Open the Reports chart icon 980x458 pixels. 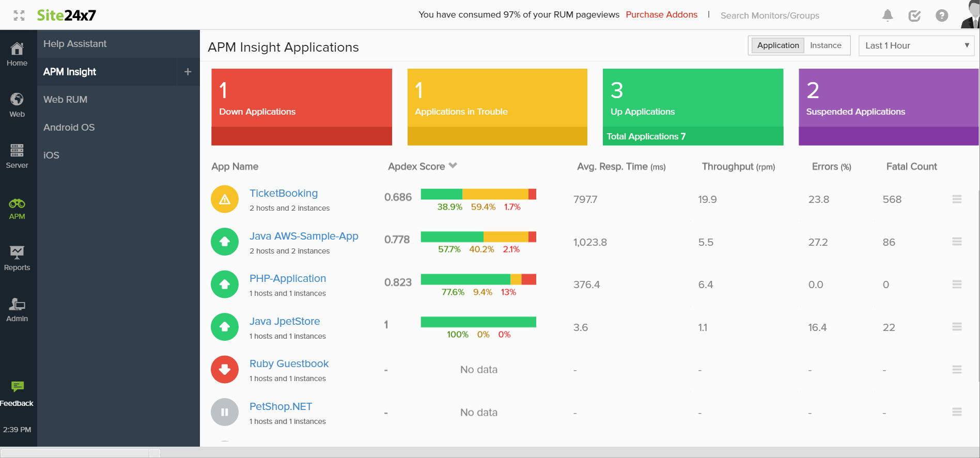[x=17, y=252]
